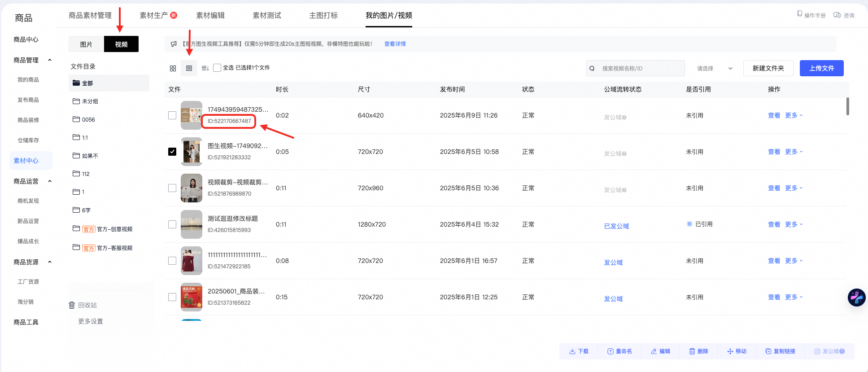The width and height of the screenshot is (868, 372).
Task: Click the 删除 delete action
Action: [698, 351]
